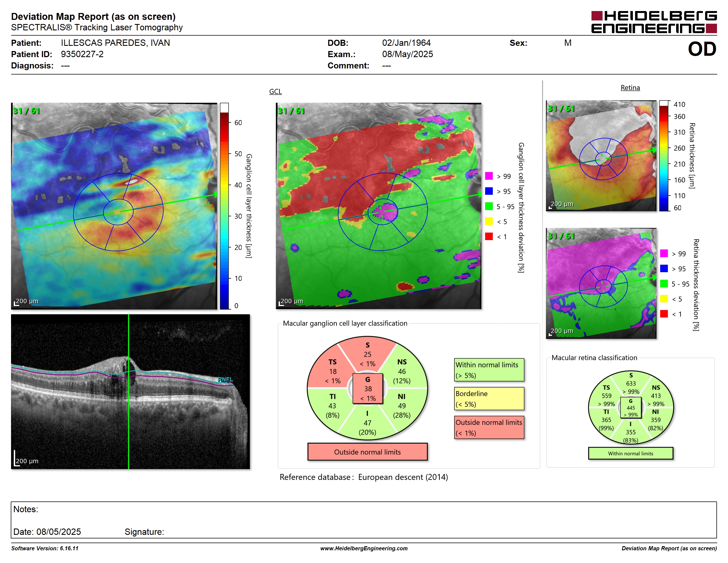Click the Retina deviation map thumbnail
Screen dimensions: 728x563
coord(601,283)
